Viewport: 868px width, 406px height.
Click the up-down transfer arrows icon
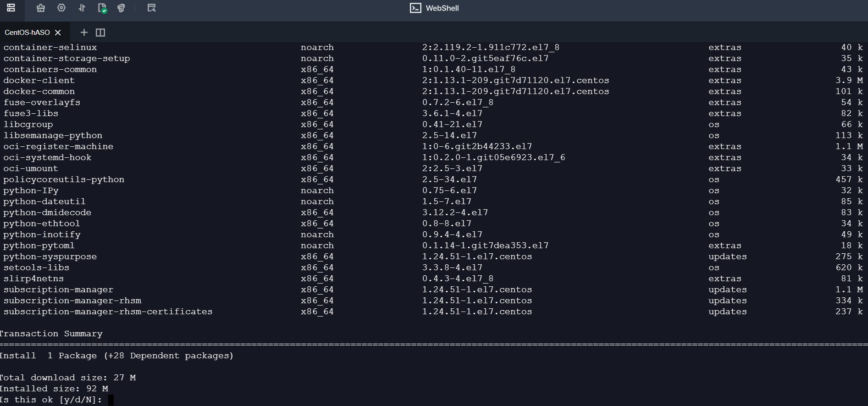click(x=82, y=8)
